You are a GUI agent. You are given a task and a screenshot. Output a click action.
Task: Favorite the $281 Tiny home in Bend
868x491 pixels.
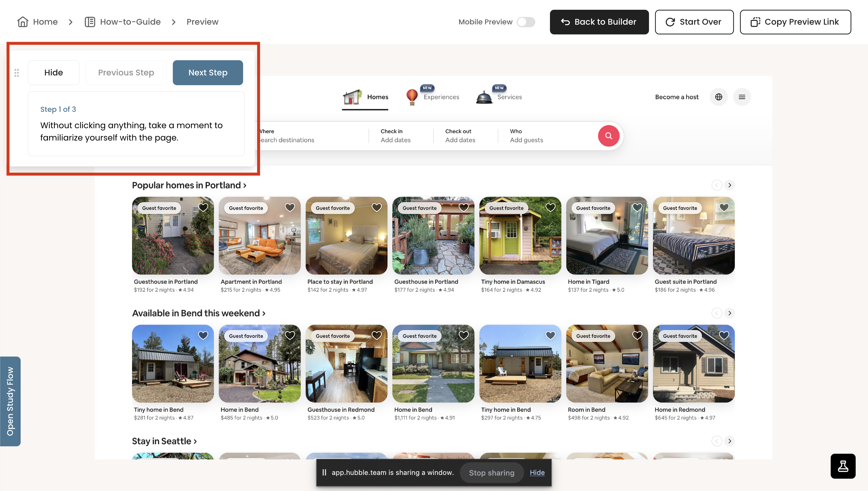click(x=203, y=335)
